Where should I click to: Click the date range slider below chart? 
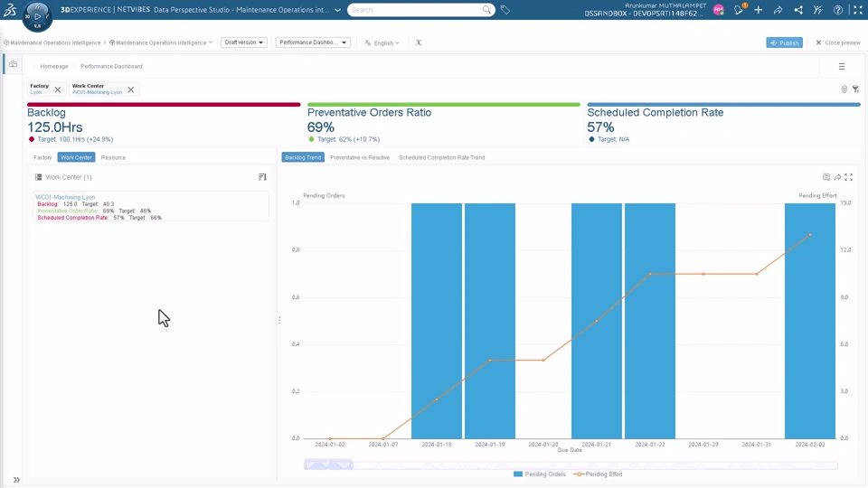[328, 465]
